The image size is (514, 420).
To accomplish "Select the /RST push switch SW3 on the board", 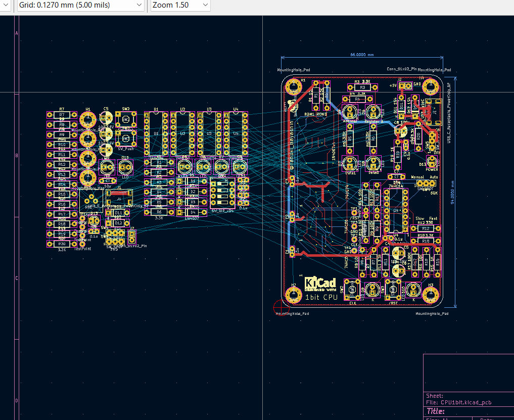I will click(x=393, y=290).
